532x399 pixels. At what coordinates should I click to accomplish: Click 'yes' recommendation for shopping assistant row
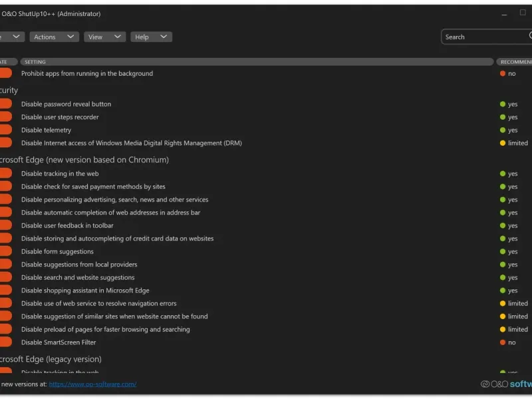(x=509, y=291)
